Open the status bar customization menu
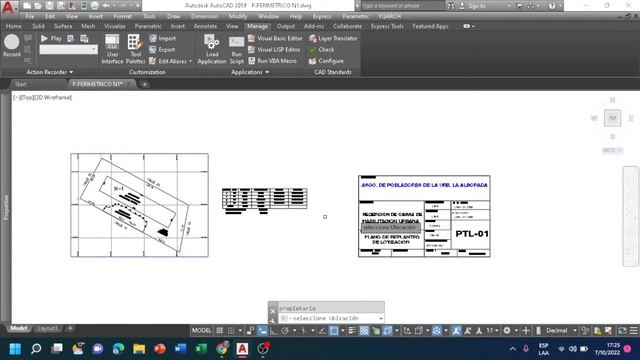 pyautogui.click(x=633, y=331)
